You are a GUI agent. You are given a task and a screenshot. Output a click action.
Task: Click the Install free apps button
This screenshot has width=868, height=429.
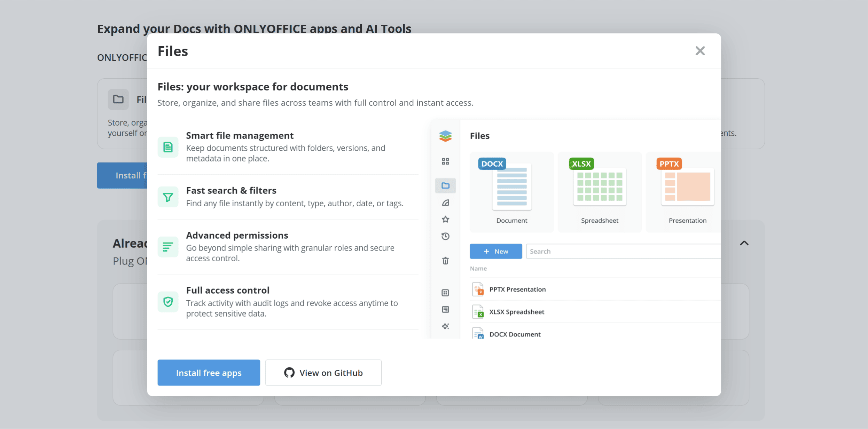pos(209,372)
